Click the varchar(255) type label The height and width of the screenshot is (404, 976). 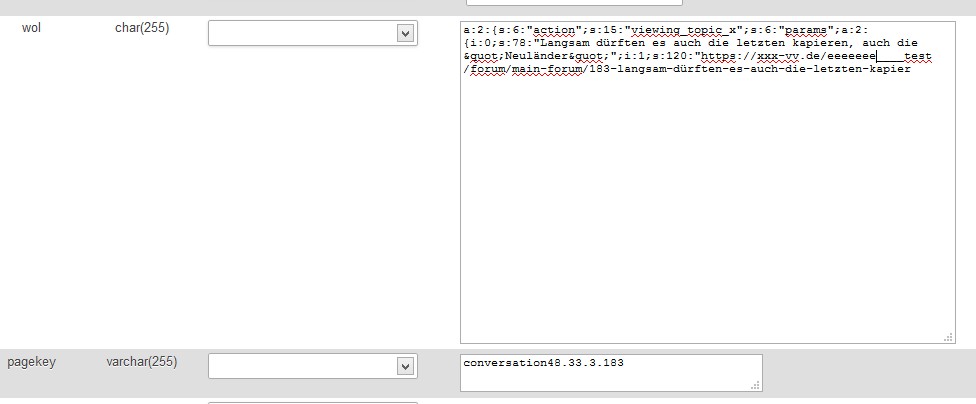pos(142,362)
